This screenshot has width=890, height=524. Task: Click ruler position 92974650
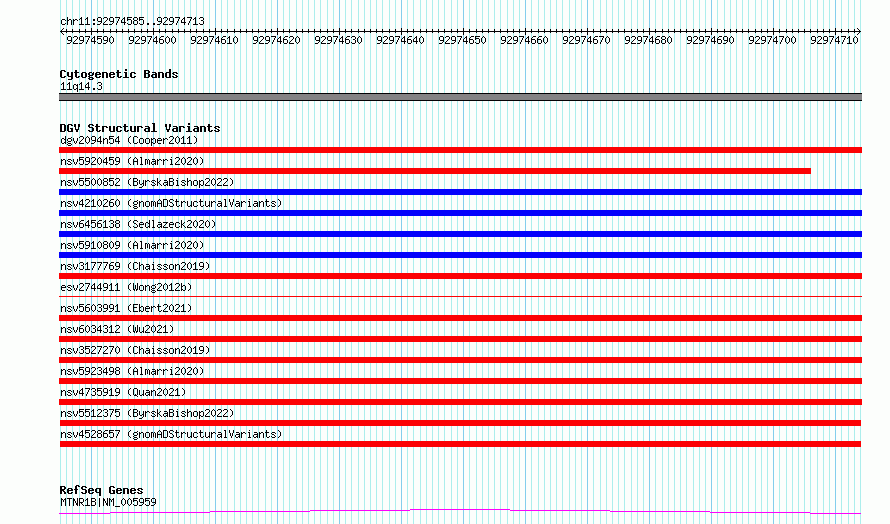462,40
